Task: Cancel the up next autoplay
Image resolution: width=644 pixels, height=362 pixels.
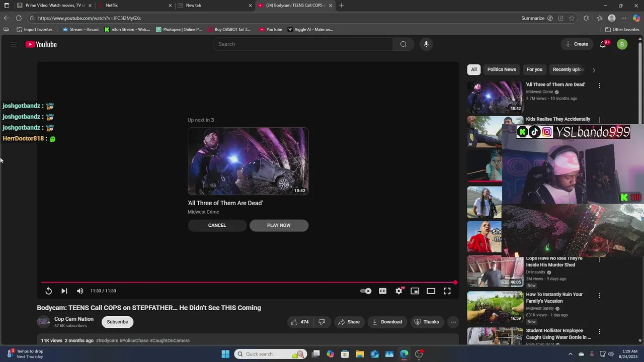Action: point(217,225)
